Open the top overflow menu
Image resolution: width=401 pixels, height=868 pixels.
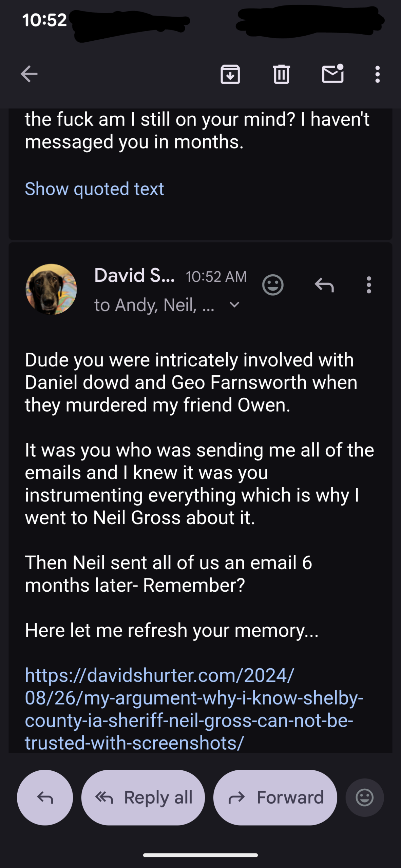point(377,74)
